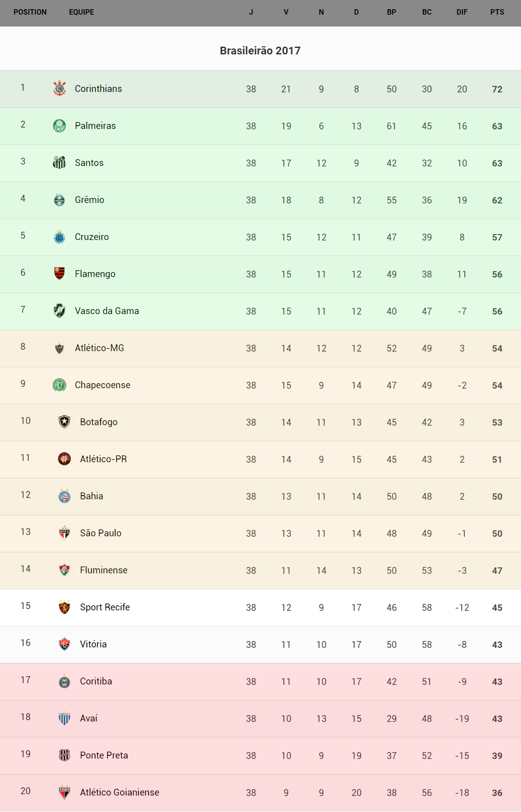
Task: Click the Flamengo club crest icon
Action: 59,273
